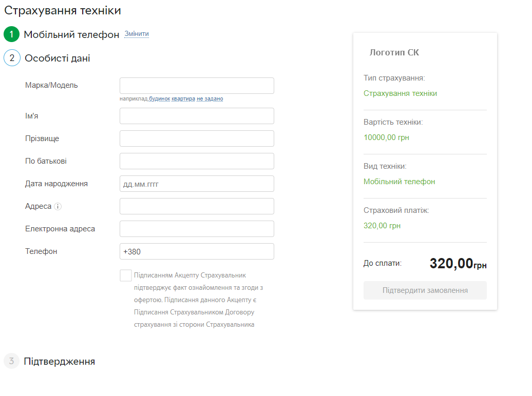
Task: Expand the Мобільний телефон step heading
Action: coord(71,34)
